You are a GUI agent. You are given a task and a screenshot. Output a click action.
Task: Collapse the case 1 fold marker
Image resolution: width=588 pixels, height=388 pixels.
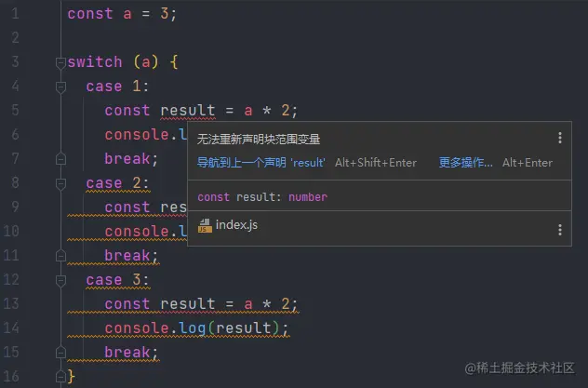60,87
